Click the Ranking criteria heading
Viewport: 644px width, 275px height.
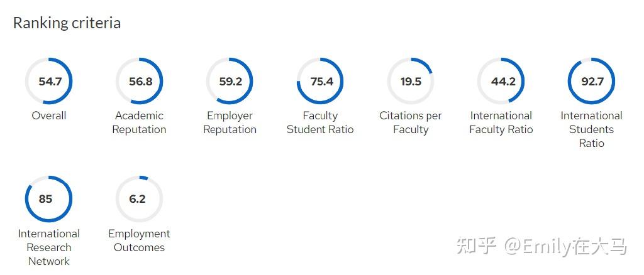point(67,23)
